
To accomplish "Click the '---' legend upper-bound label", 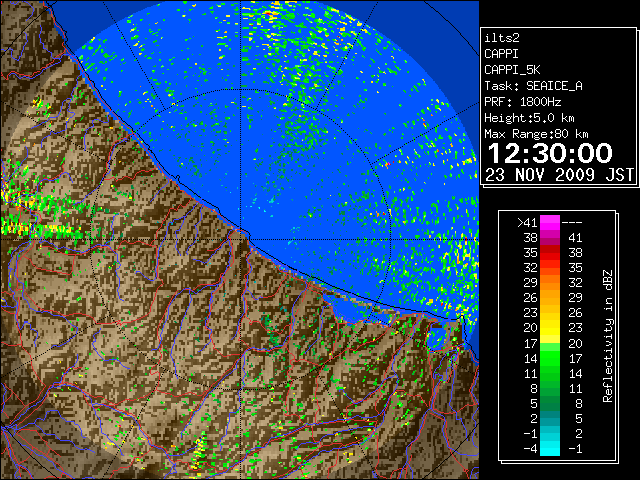I will [572, 223].
